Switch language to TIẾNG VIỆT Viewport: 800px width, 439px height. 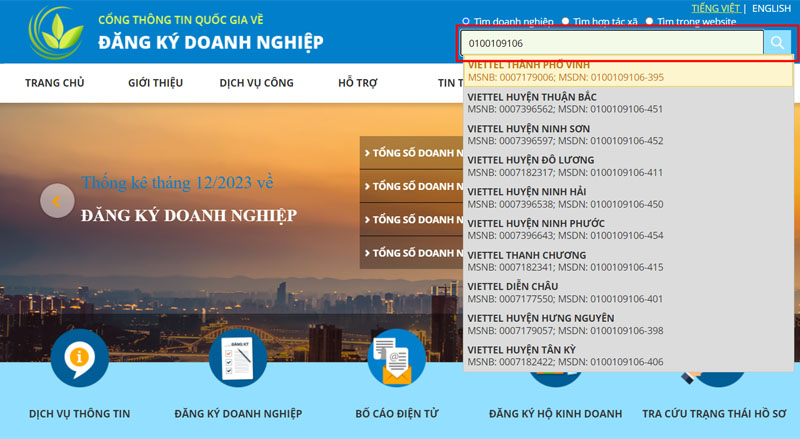[x=716, y=8]
